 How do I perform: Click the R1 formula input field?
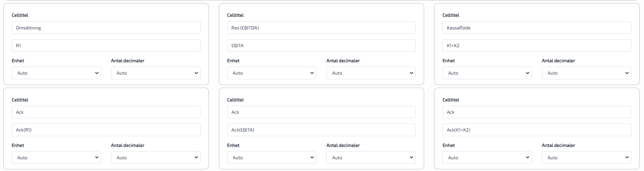[x=106, y=46]
